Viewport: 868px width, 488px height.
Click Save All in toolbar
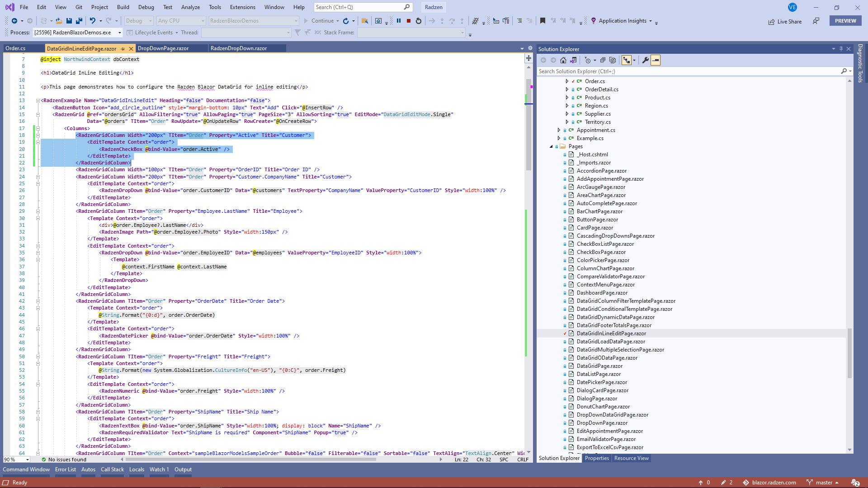[79, 21]
